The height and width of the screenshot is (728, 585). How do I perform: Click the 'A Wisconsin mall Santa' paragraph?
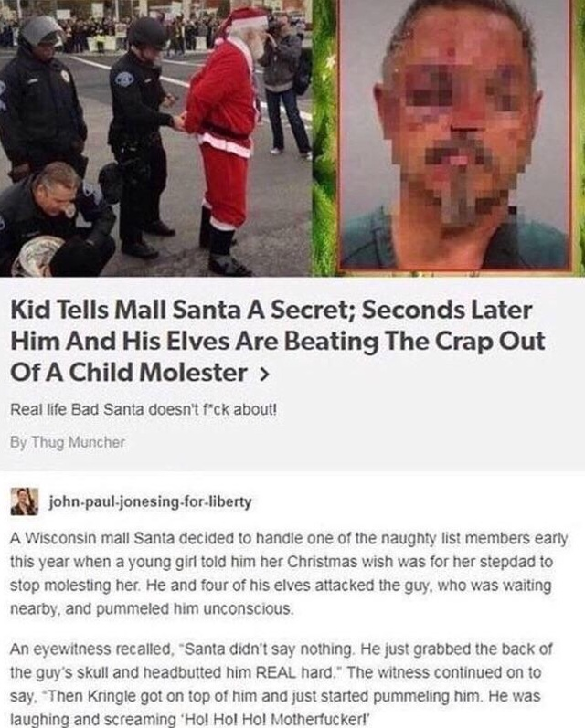(289, 574)
